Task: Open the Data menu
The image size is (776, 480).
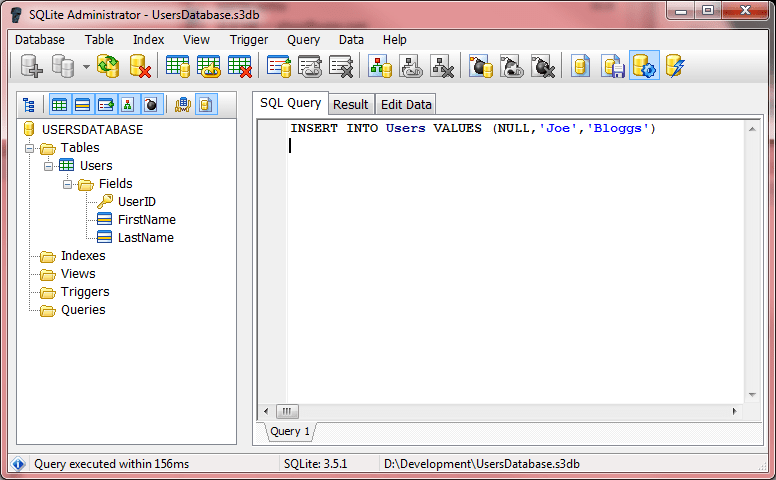Action: pos(351,40)
